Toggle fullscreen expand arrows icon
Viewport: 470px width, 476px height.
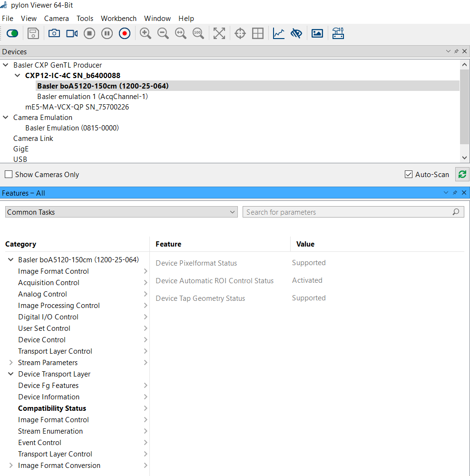219,33
